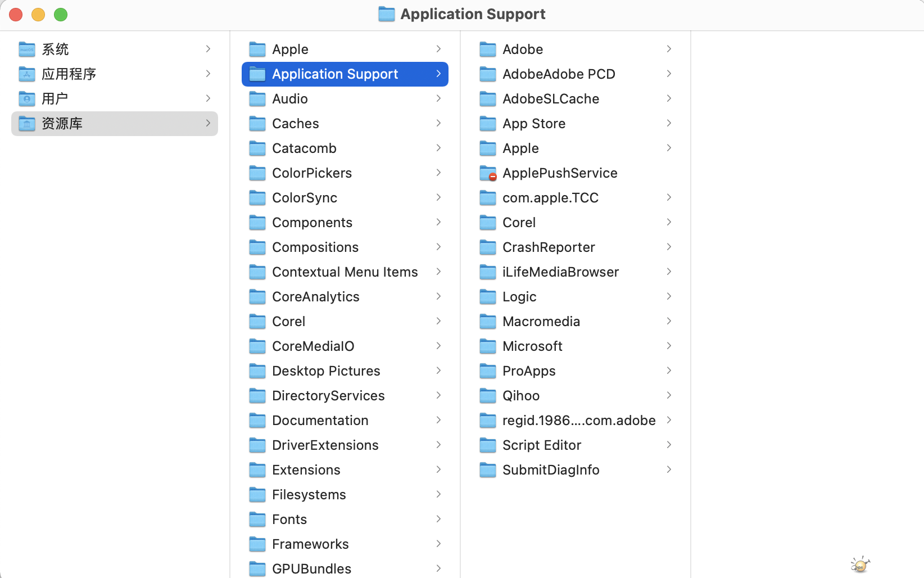924x578 pixels.
Task: Click the lightbulb icon at bottom right
Action: pos(860,565)
